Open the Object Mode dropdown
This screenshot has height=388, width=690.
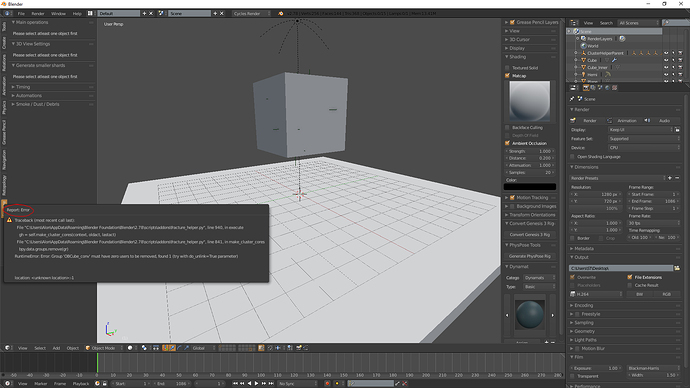click(104, 348)
